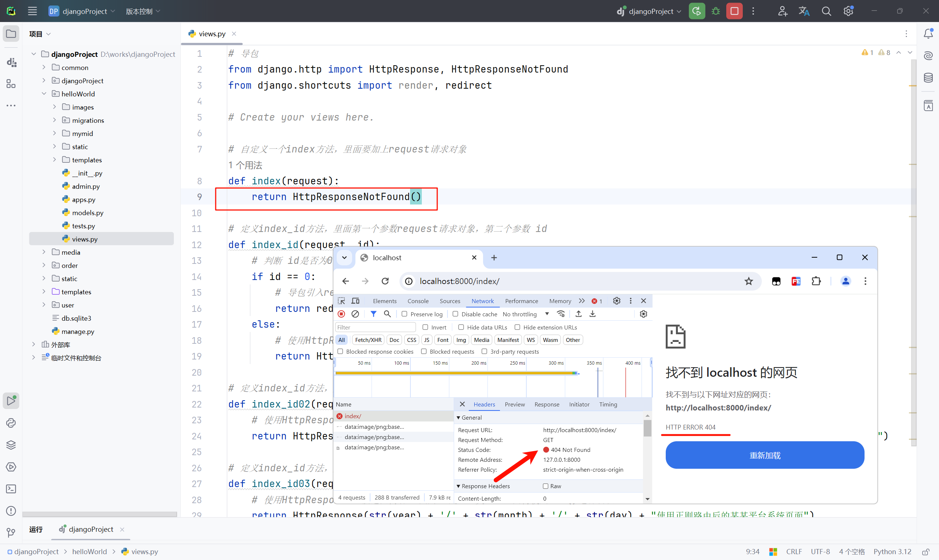Open the Problems tool window

click(11, 511)
